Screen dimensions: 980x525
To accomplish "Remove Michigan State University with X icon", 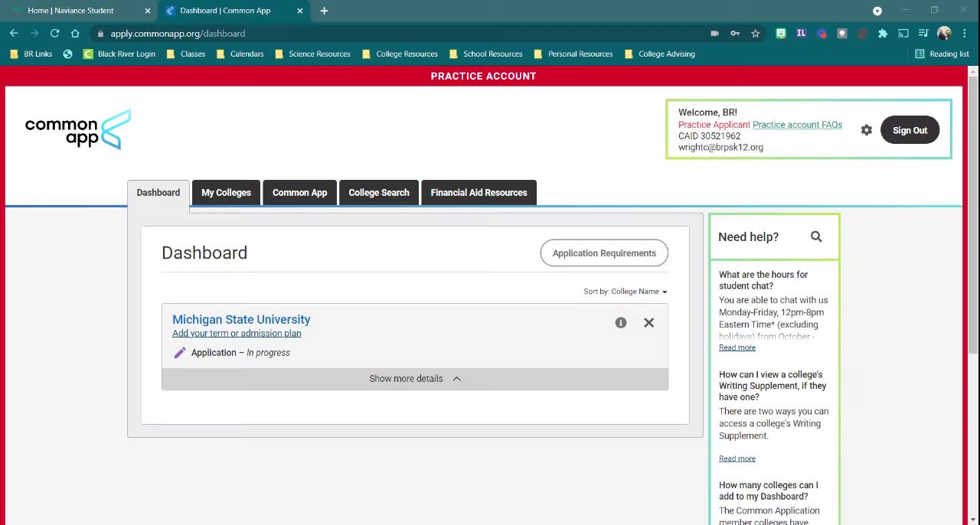I will click(x=648, y=323).
